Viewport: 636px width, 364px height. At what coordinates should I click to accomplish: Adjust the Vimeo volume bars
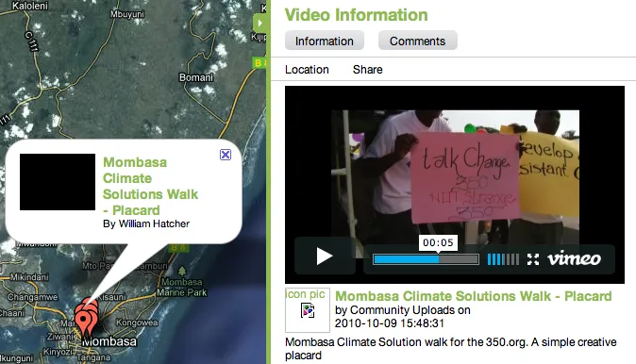503,259
